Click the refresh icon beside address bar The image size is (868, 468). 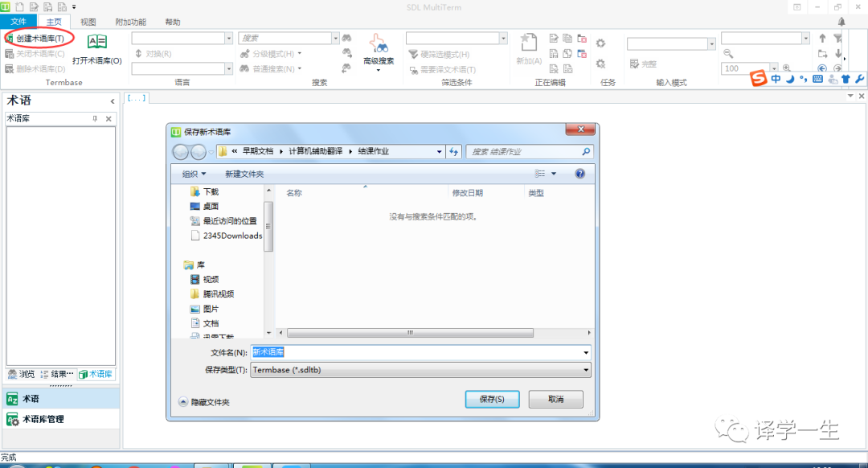454,151
